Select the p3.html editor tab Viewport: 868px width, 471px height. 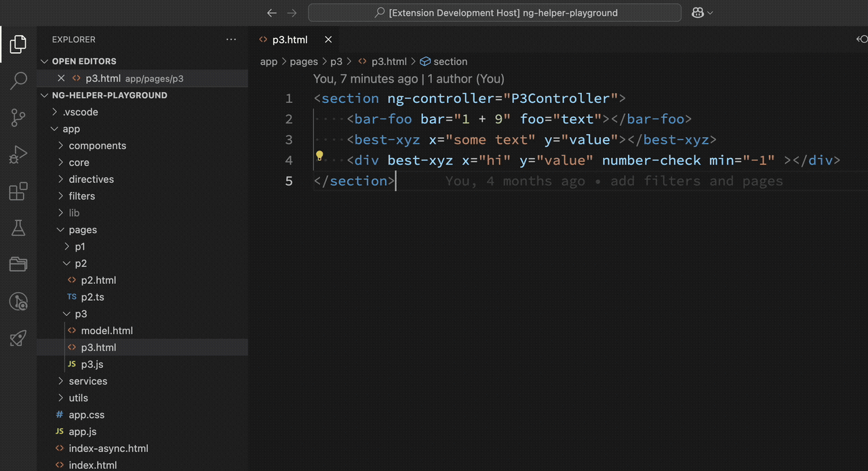(x=290, y=39)
